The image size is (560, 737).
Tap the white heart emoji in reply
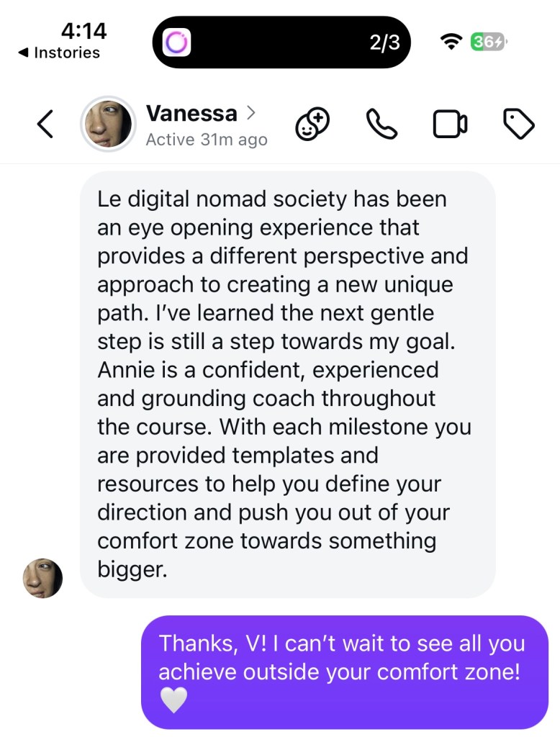tap(173, 700)
